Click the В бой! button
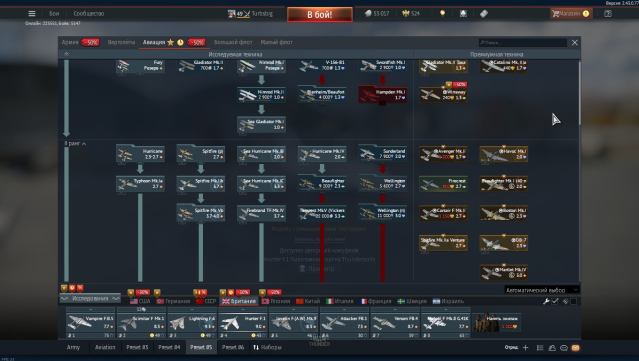The width and height of the screenshot is (639, 361). (x=320, y=15)
